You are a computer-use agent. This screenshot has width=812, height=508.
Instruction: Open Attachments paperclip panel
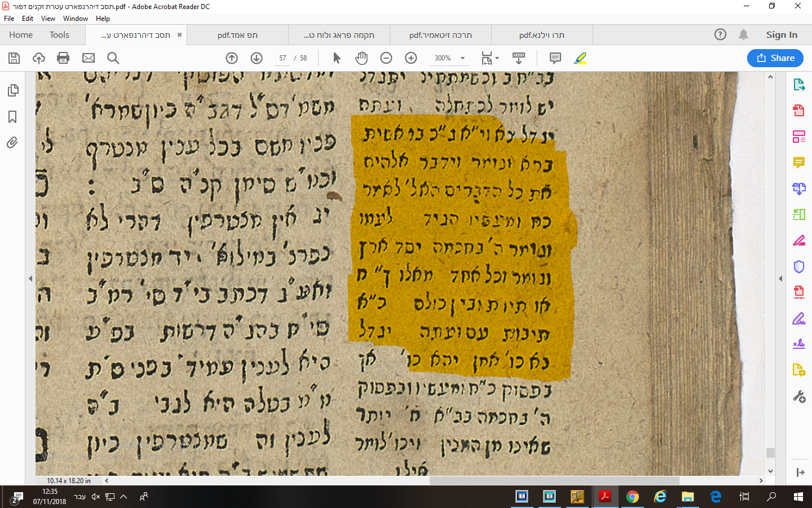[12, 142]
